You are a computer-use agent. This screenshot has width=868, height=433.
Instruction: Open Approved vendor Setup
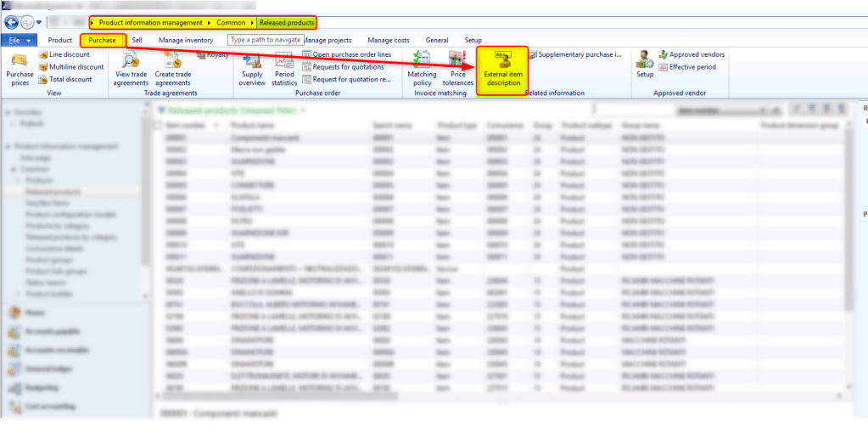click(x=645, y=64)
